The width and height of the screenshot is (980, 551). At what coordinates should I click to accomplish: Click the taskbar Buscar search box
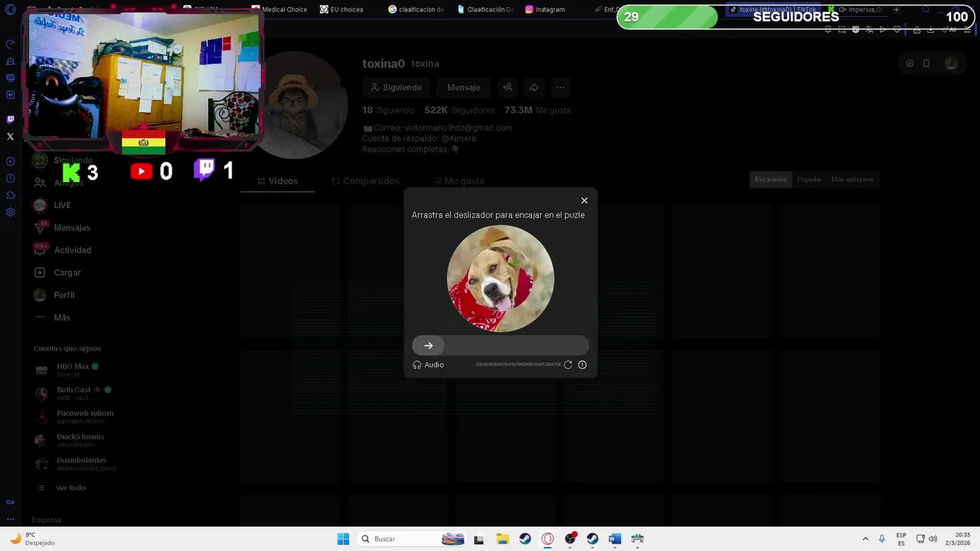410,539
